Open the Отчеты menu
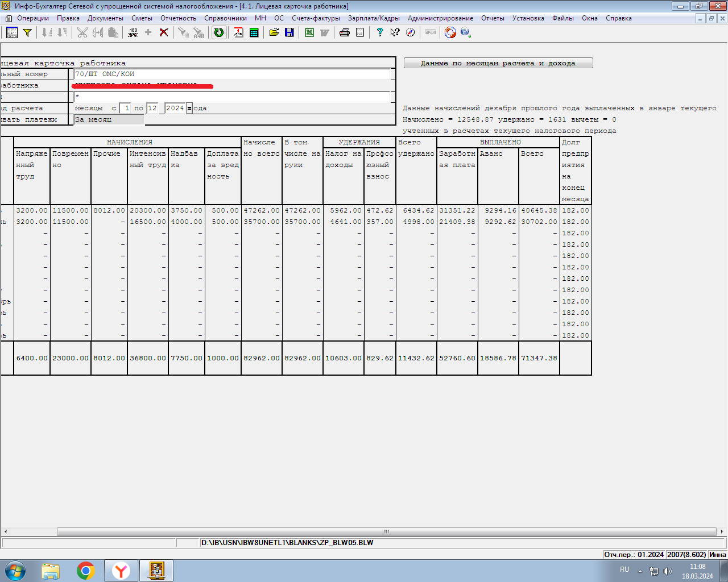The image size is (728, 582). tap(493, 18)
